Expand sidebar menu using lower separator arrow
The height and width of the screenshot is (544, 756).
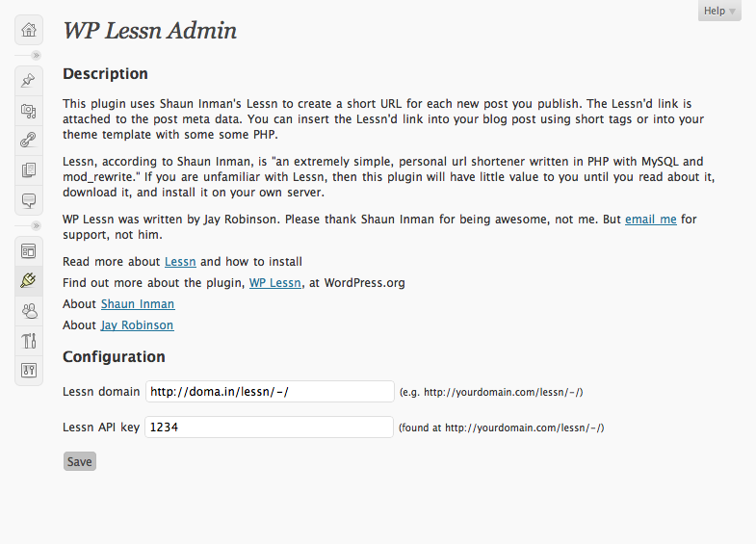point(37,225)
